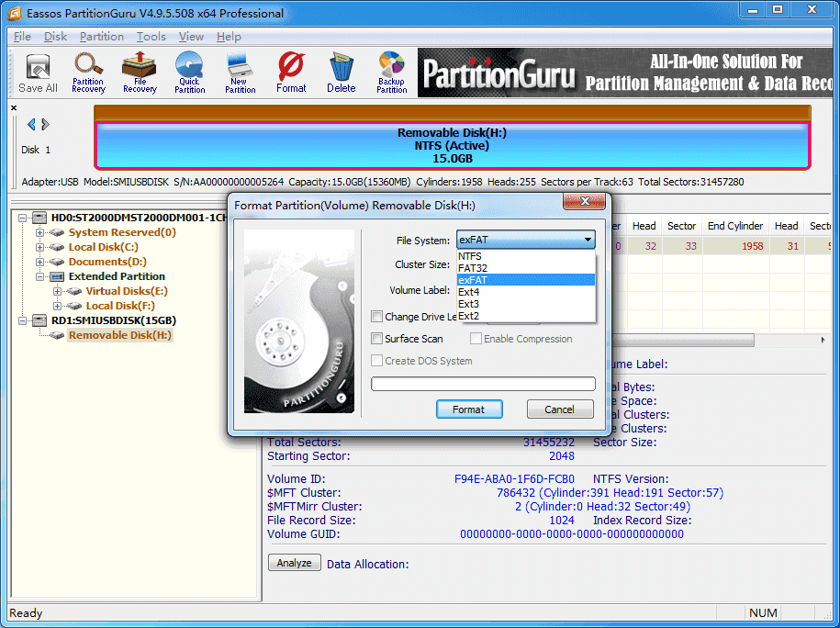Click the Format toolbar icon

[x=291, y=73]
